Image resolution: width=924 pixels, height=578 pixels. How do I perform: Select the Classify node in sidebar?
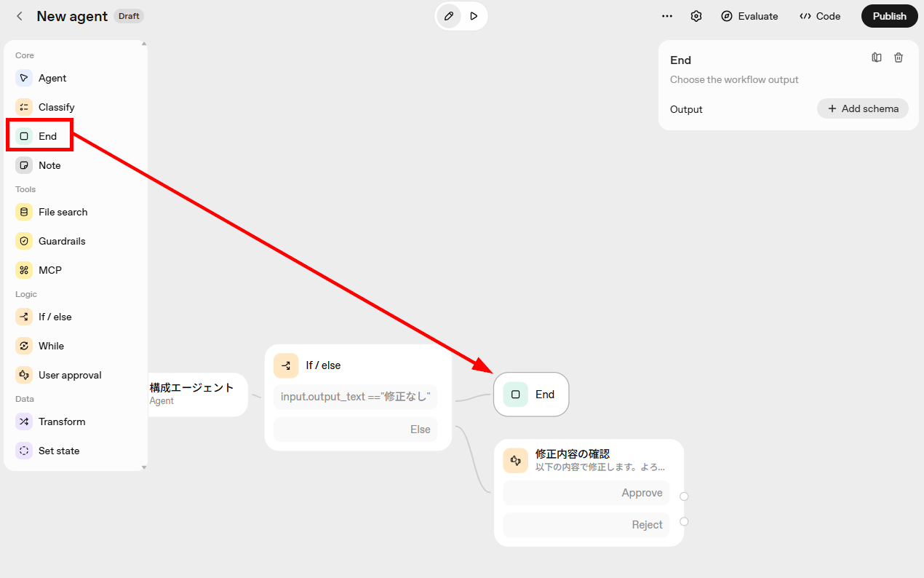[76, 107]
